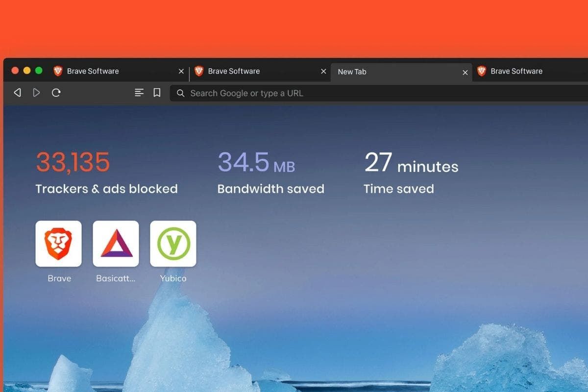Open the Brave top site tile
The width and height of the screenshot is (588, 392).
tap(59, 244)
